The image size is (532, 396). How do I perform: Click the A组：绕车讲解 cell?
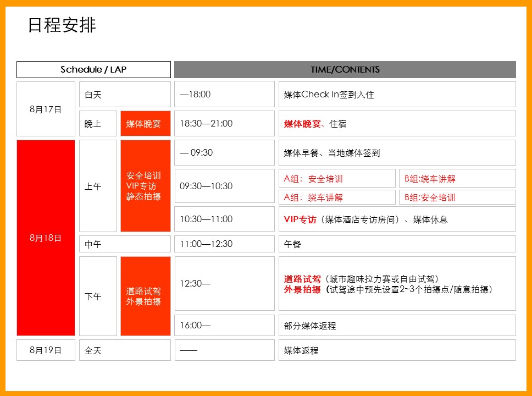pos(336,197)
